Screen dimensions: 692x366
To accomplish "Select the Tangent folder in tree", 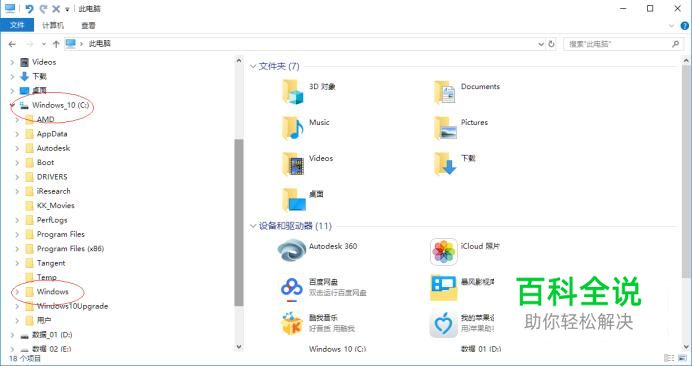I will coord(51,263).
